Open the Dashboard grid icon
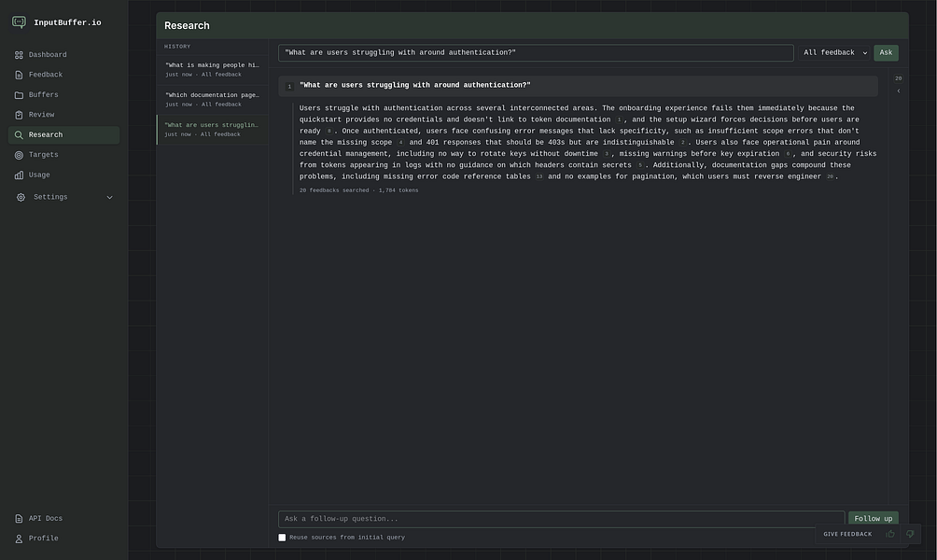937x560 pixels. pyautogui.click(x=19, y=55)
